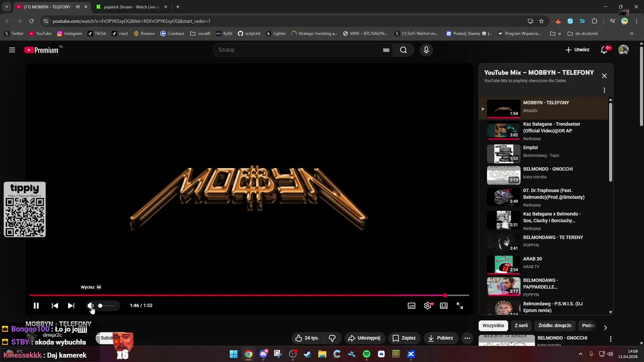
Task: Select the Wszystkie filter chip
Action: point(493,326)
